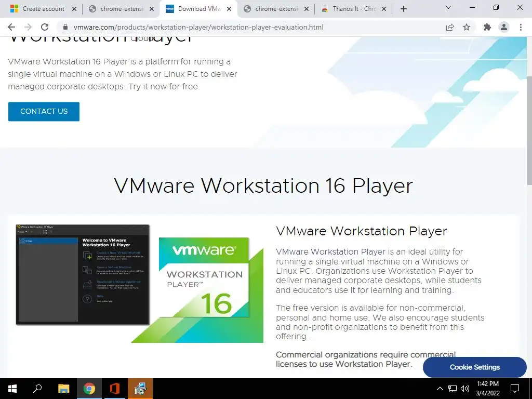The image size is (532, 399).
Task: Close the Create account tab
Action: tap(74, 9)
